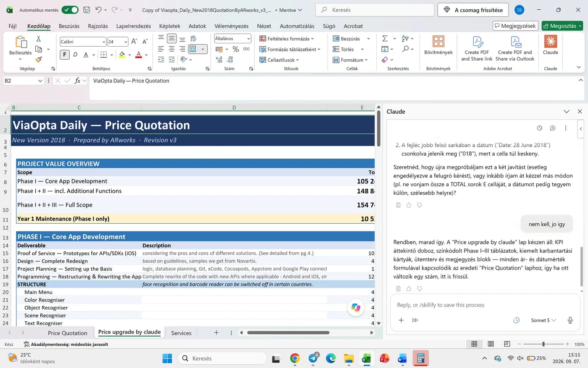This screenshot has height=368, width=588.
Task: Click the Decrease Font Size icon
Action: tap(145, 42)
